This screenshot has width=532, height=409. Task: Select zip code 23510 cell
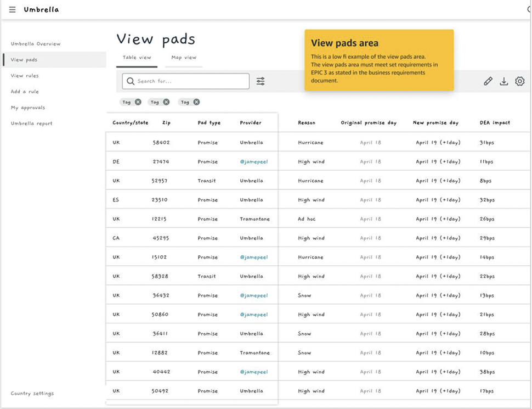click(x=160, y=200)
